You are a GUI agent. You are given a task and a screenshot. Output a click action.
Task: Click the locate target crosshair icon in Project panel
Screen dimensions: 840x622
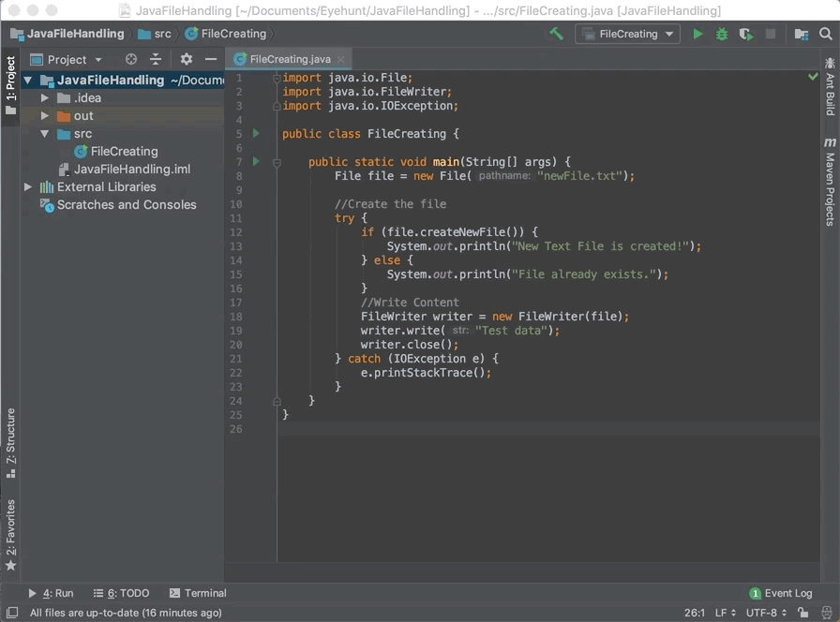(x=131, y=59)
